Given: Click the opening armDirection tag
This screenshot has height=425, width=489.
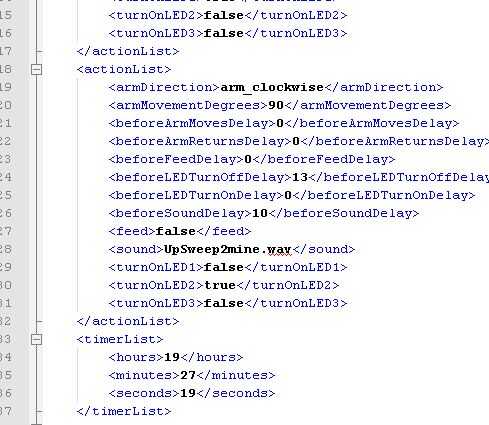Looking at the screenshot, I should point(164,87).
